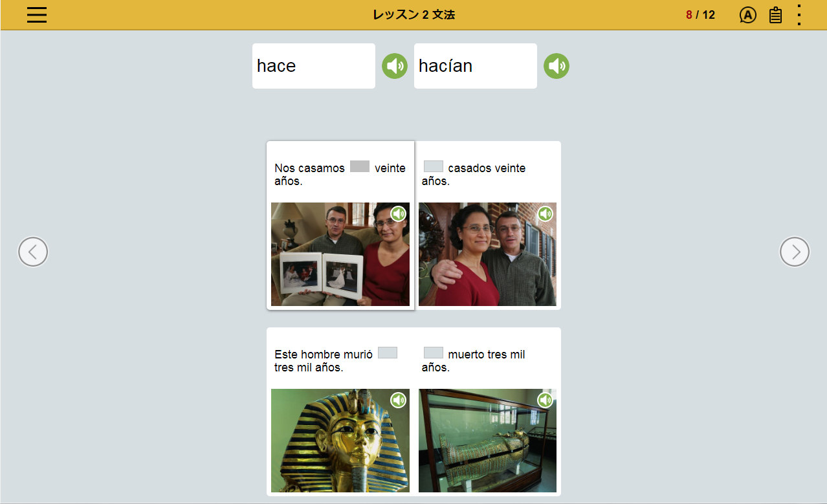Click blank before 'casados veinte años'
The width and height of the screenshot is (827, 504).
(433, 167)
